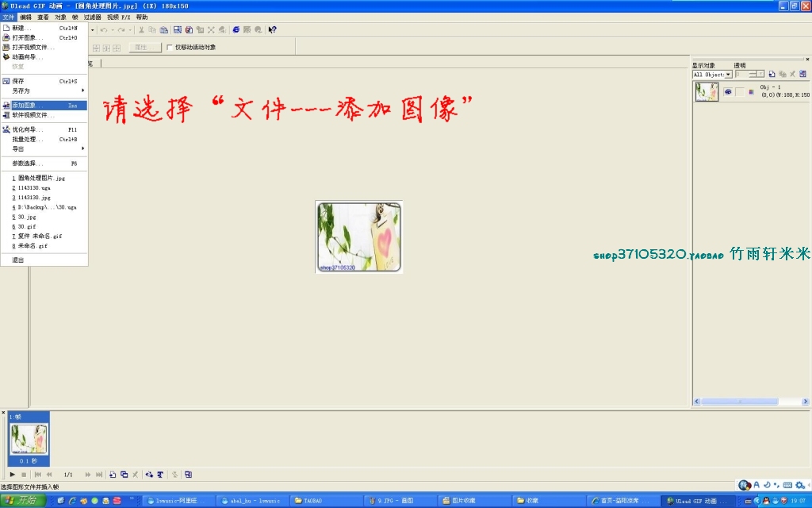Image resolution: width=812 pixels, height=508 pixels.
Task: Choose 保存 in the File menu
Action: click(x=44, y=82)
